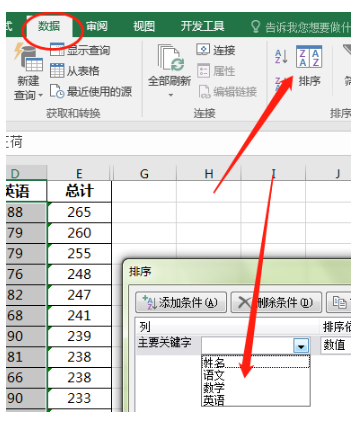Click the 新建查询 database icon

(29, 57)
